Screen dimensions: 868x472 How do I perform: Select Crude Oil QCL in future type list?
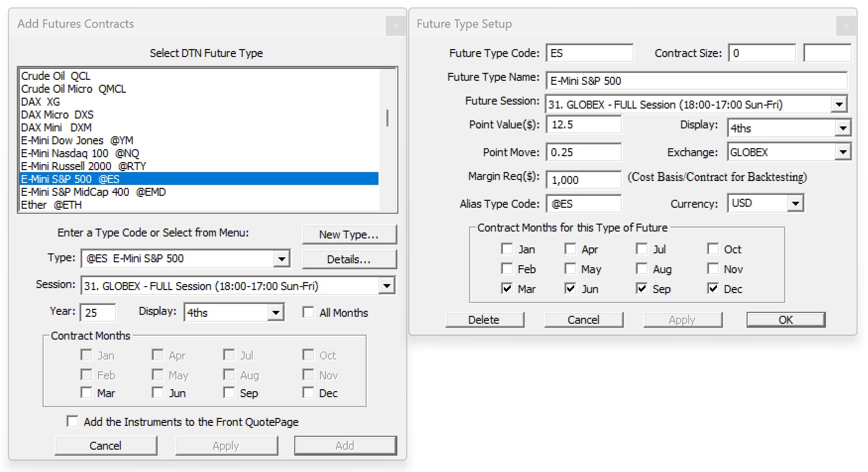(199, 76)
